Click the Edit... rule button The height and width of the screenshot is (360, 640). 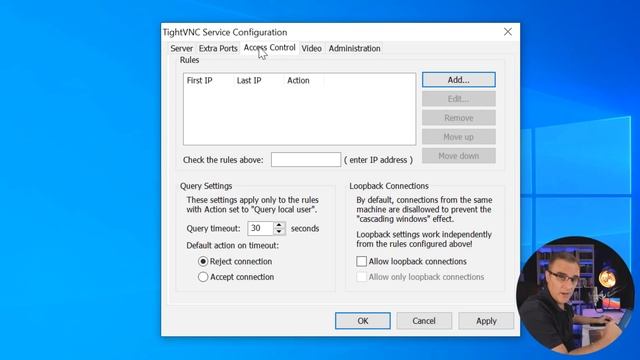459,99
